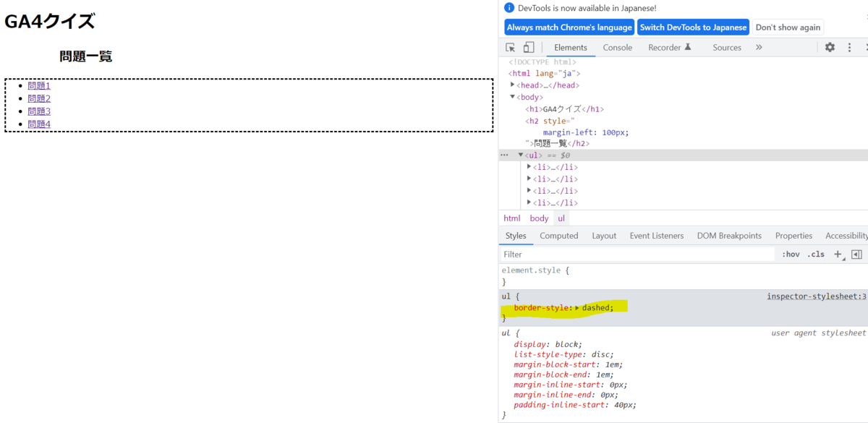The width and height of the screenshot is (868, 423).
Task: Open the Event Listeners pane tab
Action: pyautogui.click(x=657, y=236)
